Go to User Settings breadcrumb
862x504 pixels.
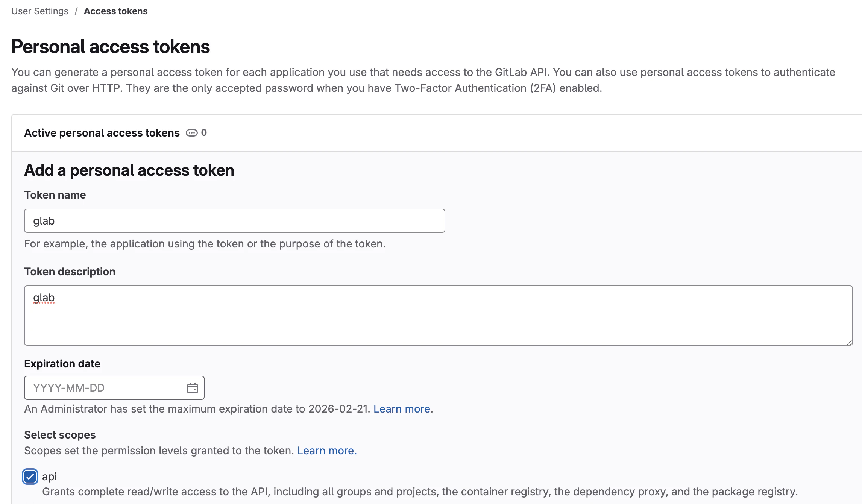(40, 11)
